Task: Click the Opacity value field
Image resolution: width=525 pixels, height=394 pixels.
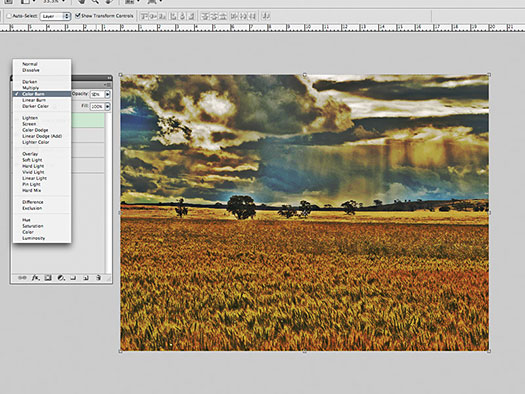Action: click(97, 94)
